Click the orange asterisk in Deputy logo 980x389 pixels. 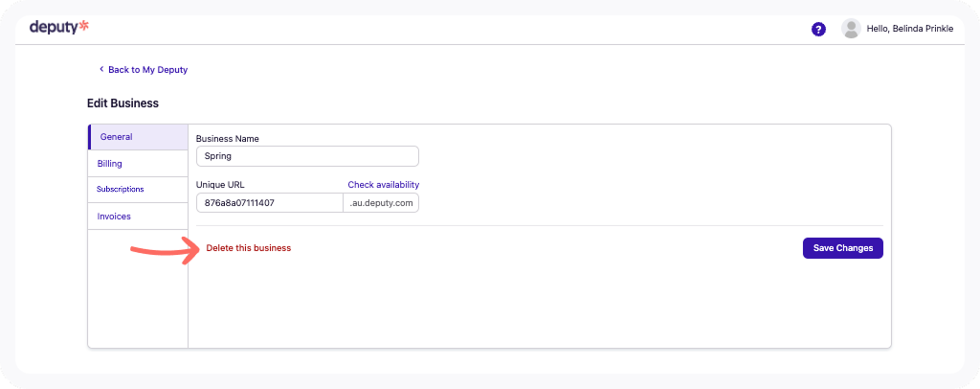(x=82, y=27)
